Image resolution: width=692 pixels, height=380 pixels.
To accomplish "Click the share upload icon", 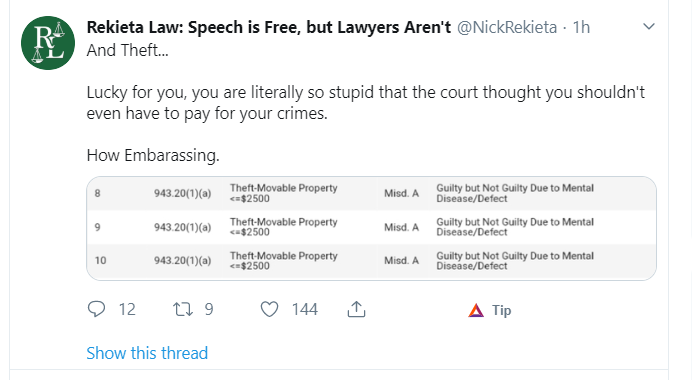I will 356,309.
